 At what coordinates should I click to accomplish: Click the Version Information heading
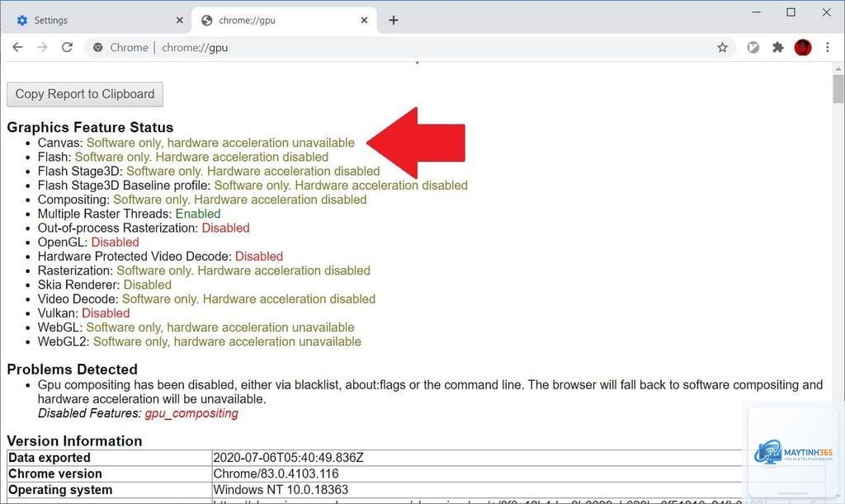pyautogui.click(x=74, y=441)
